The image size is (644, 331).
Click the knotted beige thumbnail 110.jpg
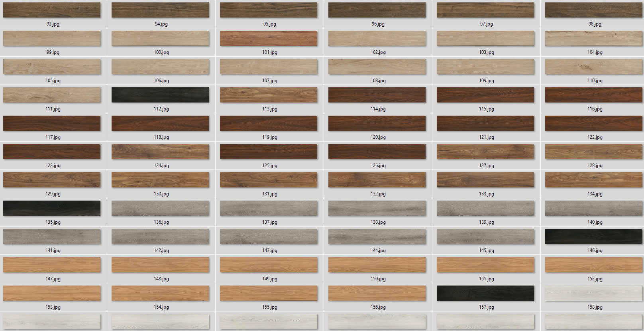(594, 67)
